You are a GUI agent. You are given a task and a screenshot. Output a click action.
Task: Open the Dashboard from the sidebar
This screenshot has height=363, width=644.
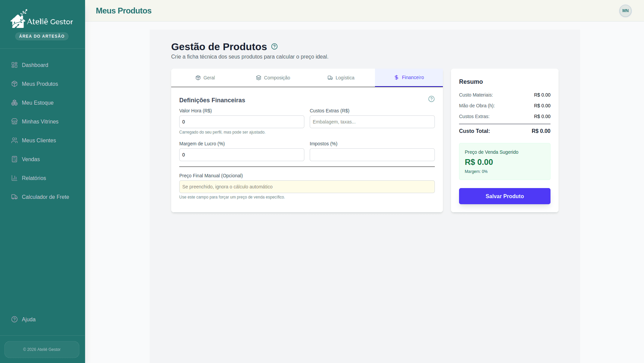[35, 65]
